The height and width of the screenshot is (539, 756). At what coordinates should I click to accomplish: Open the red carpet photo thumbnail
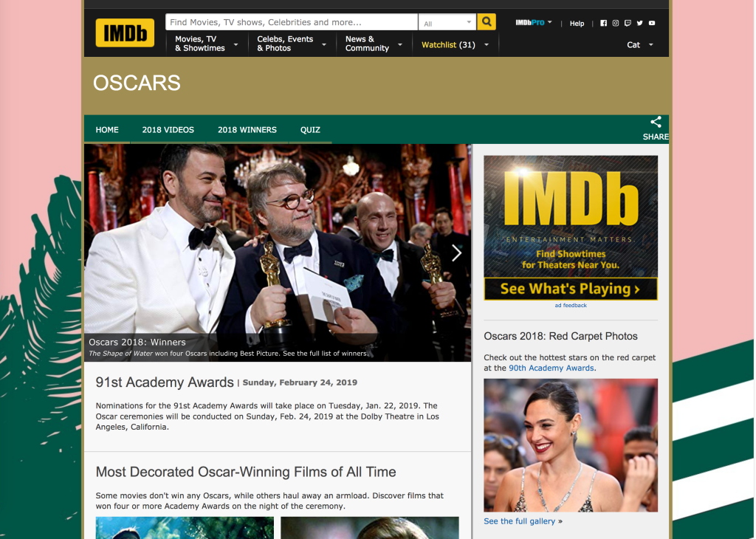click(x=571, y=445)
